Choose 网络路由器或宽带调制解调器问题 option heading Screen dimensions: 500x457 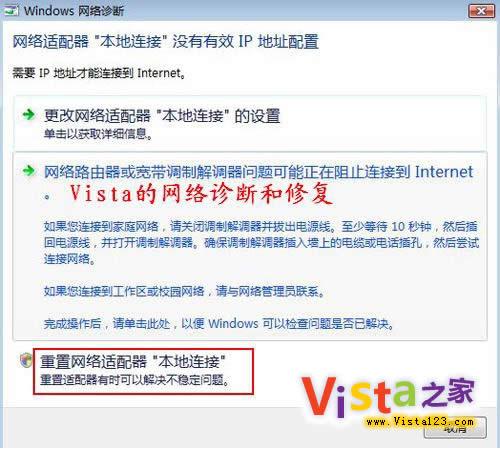(x=258, y=172)
